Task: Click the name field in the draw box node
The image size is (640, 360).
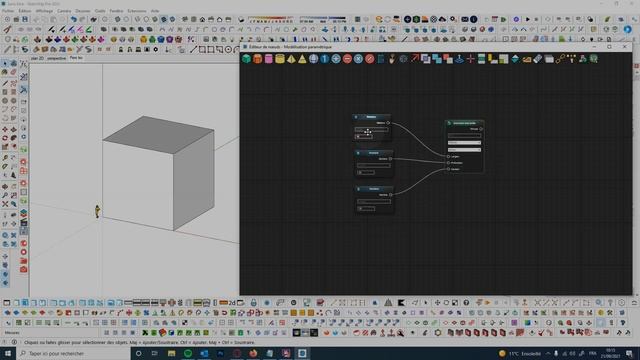Action: pos(464,136)
